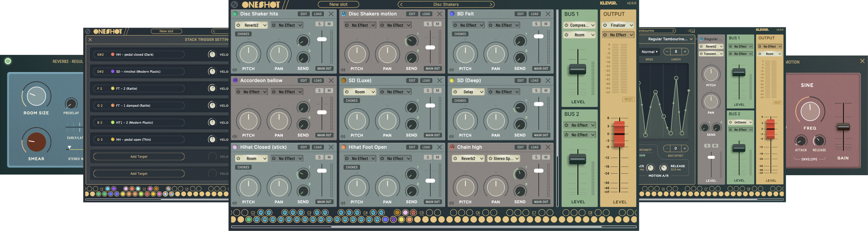This screenshot has width=868, height=231.
Task: Click the speaker preview icon in Chain high slot
Action: click(x=452, y=203)
